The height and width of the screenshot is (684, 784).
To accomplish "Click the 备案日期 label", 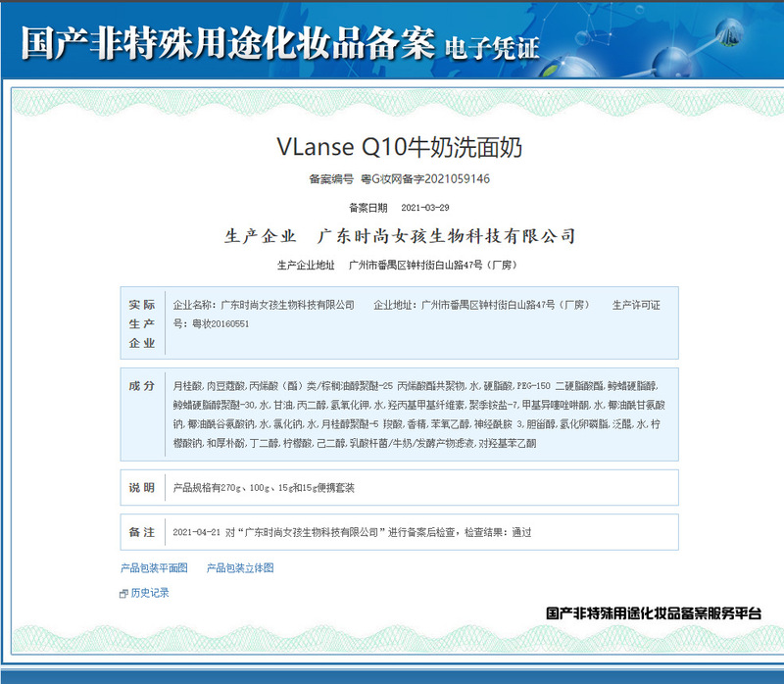I will coord(368,208).
